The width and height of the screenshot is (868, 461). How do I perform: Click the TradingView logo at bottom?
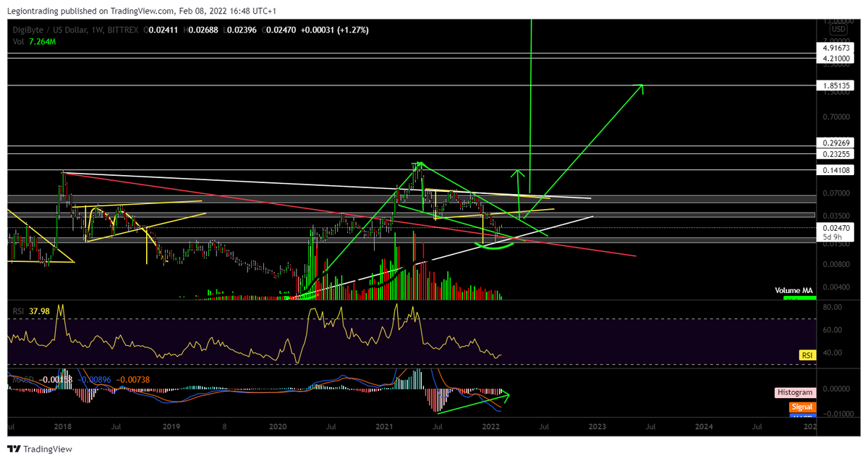[x=40, y=449]
